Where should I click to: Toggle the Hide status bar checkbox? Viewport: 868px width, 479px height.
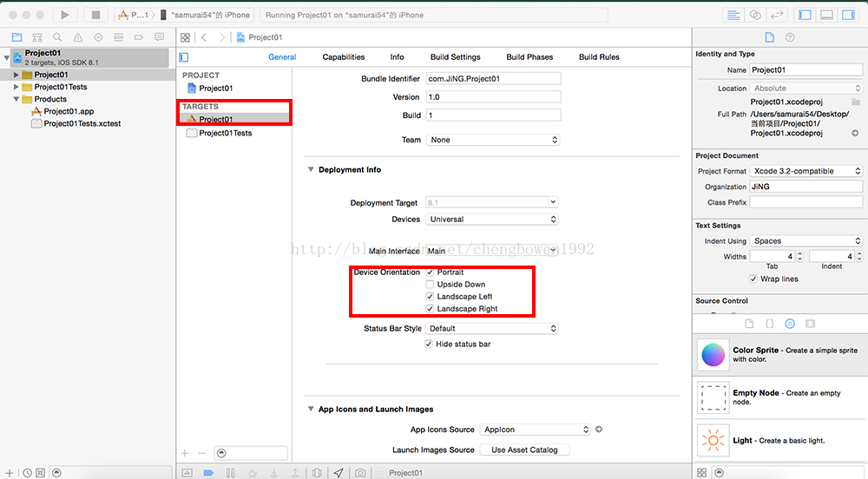click(429, 344)
